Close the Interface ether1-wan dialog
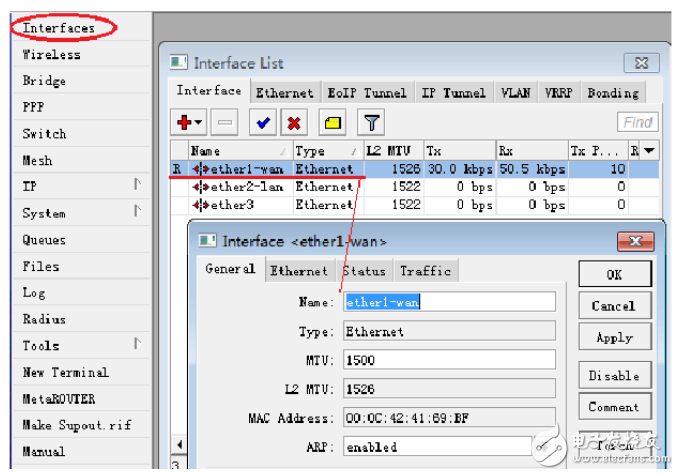This screenshot has height=475, width=679. click(x=634, y=241)
